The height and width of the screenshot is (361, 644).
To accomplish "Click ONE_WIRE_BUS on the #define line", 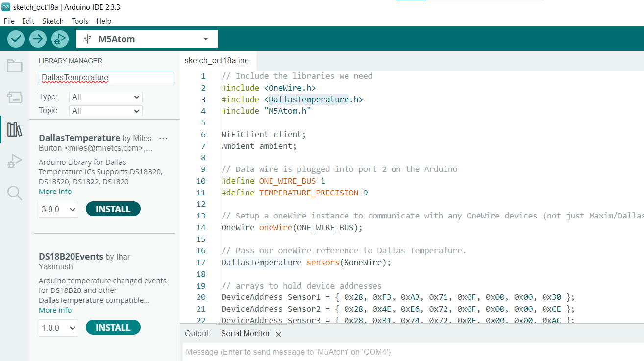I will 288,181.
